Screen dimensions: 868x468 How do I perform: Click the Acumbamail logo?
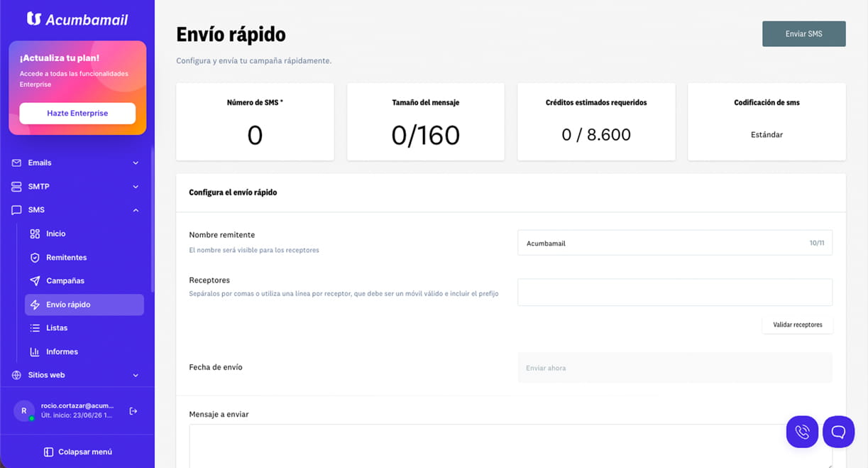coord(77,19)
